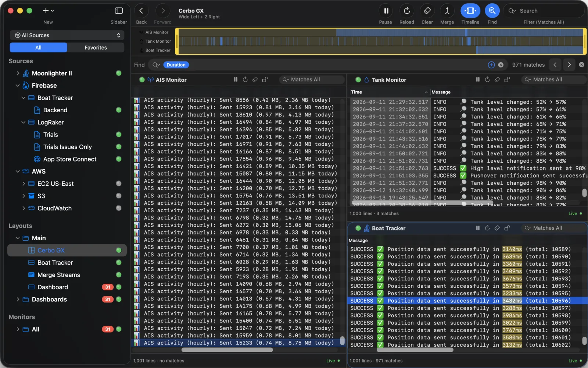588x368 pixels.
Task: Toggle the Timeline view button
Action: pyautogui.click(x=470, y=11)
